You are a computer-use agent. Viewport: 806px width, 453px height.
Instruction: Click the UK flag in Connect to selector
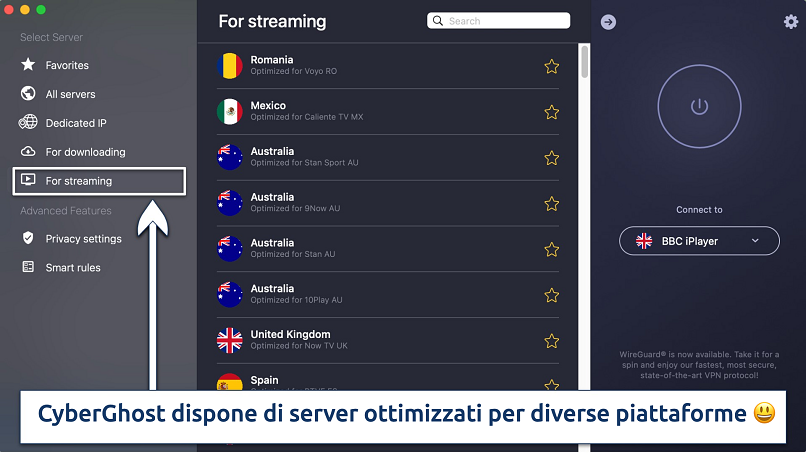tap(644, 241)
